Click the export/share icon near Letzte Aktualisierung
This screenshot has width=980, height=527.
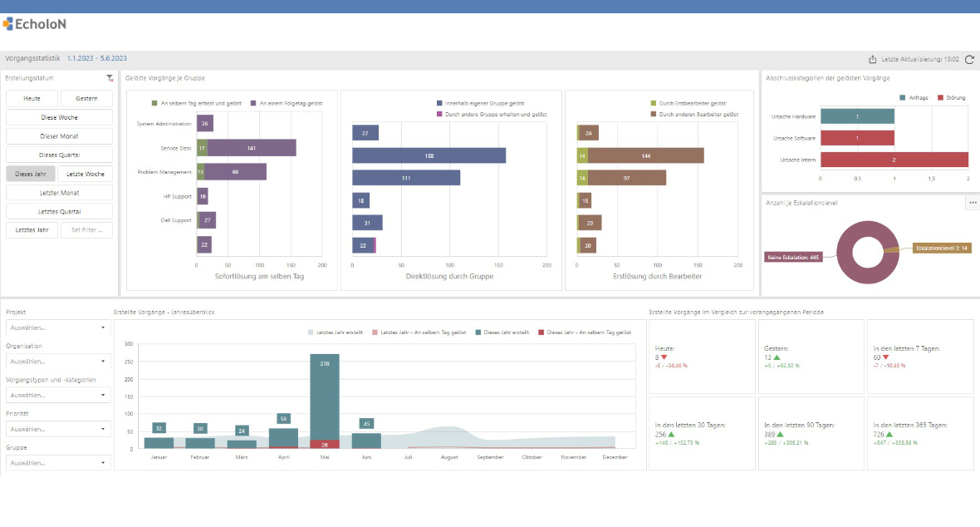click(873, 60)
